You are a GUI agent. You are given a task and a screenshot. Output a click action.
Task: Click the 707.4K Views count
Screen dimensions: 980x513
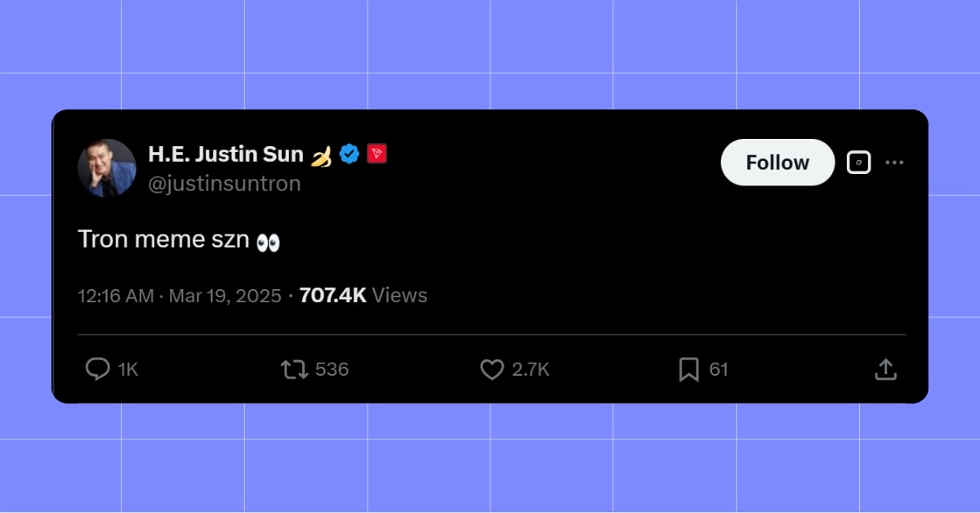[x=363, y=296]
